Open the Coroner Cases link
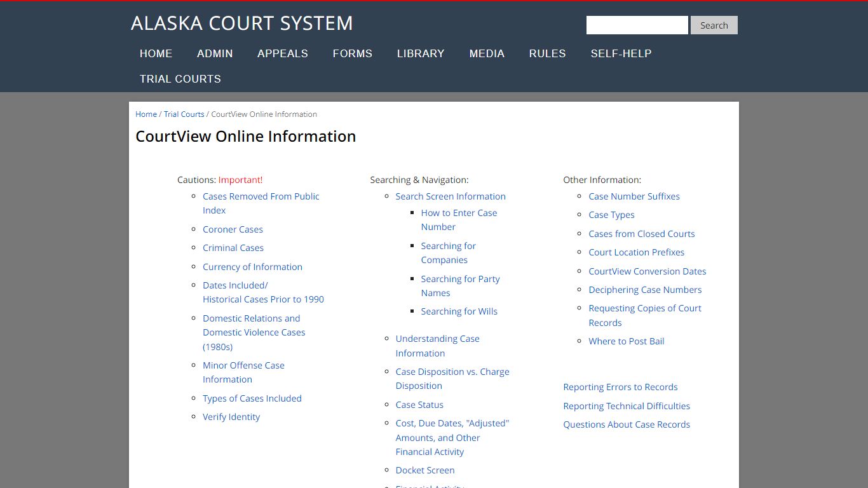868x488 pixels. (x=233, y=229)
